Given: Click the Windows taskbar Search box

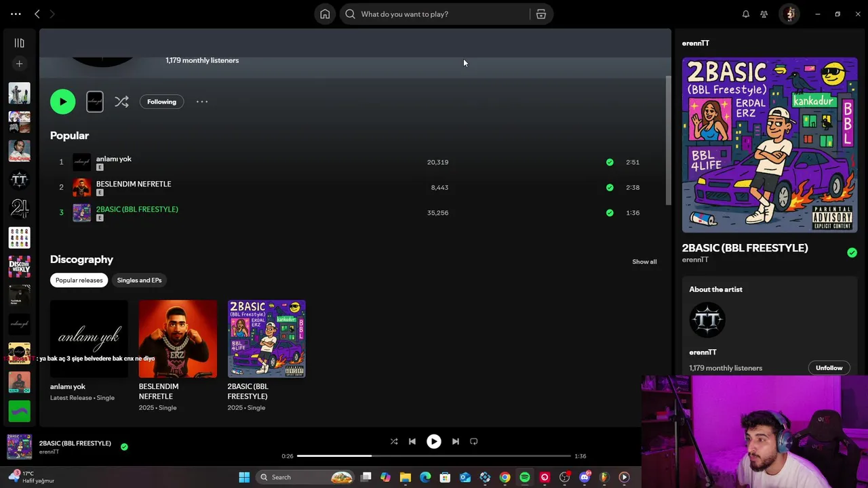Looking at the screenshot, I should tap(305, 477).
